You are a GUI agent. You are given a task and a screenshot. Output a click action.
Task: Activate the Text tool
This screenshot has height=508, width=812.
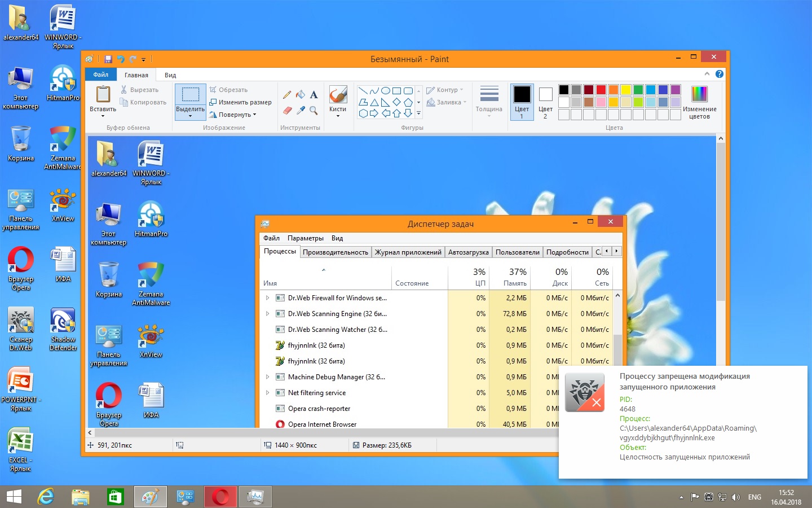[x=314, y=95]
